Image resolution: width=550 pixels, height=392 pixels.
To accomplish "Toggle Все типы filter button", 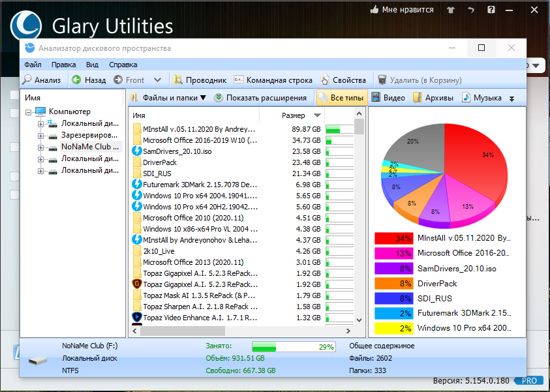I will point(342,98).
